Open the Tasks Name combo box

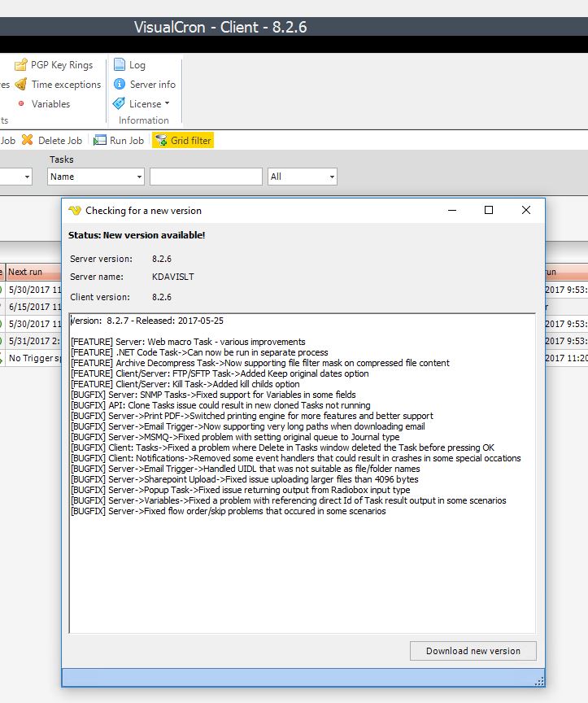[x=96, y=177]
